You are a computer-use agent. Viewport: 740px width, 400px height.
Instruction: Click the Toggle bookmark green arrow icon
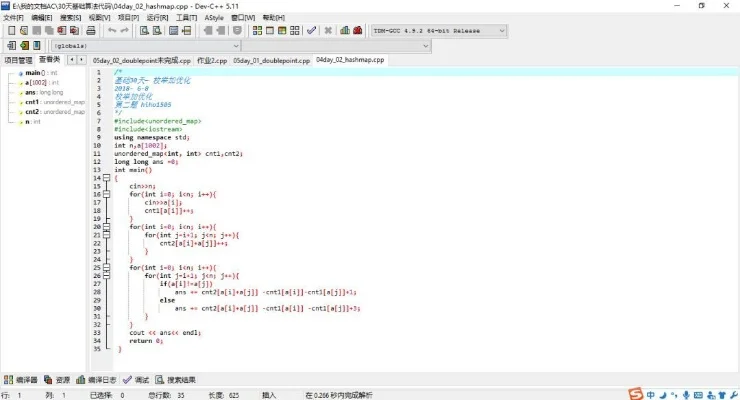[x=24, y=45]
